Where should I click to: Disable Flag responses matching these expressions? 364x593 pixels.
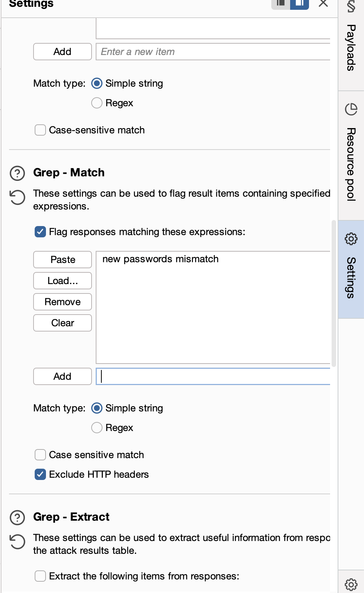pos(40,232)
